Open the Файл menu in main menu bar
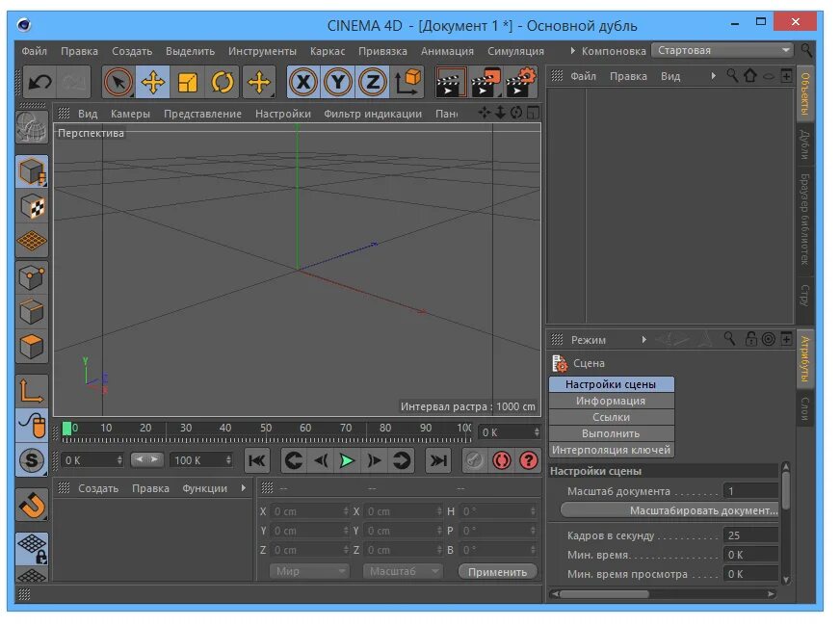The image size is (840, 626). [x=35, y=51]
